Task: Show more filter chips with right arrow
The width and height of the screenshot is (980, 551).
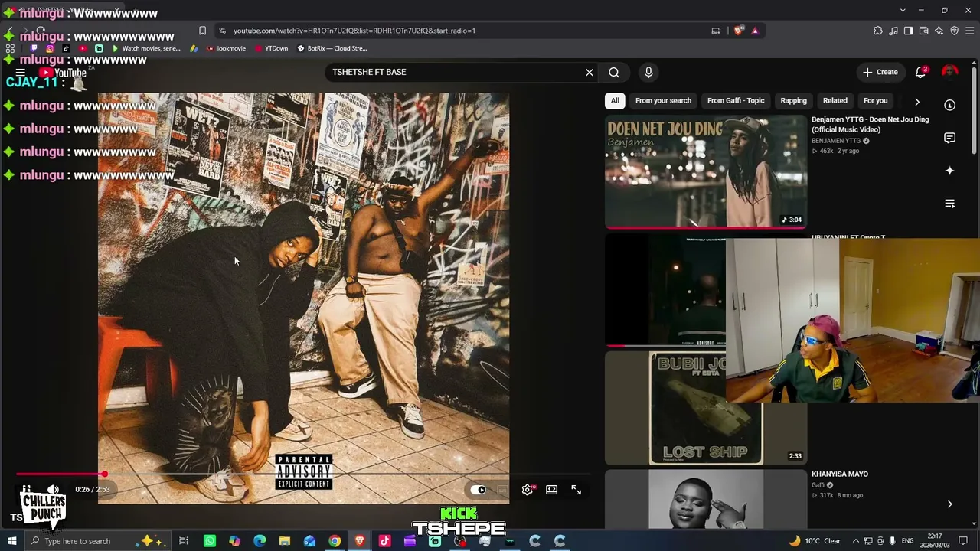Action: 916,101
